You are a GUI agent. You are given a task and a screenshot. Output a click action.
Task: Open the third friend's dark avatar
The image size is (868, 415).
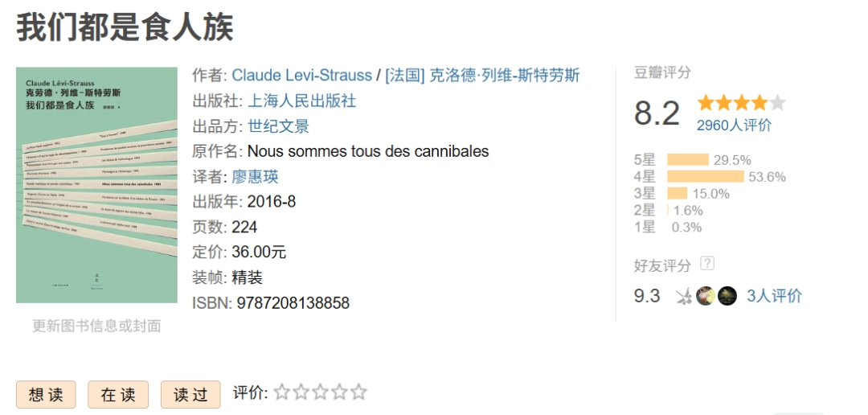727,296
